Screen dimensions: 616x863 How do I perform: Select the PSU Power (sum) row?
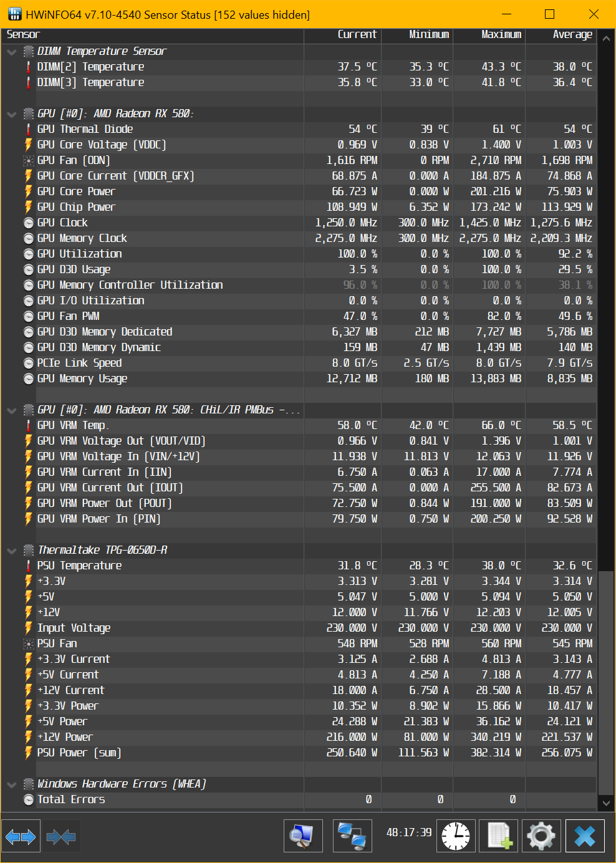click(x=79, y=753)
